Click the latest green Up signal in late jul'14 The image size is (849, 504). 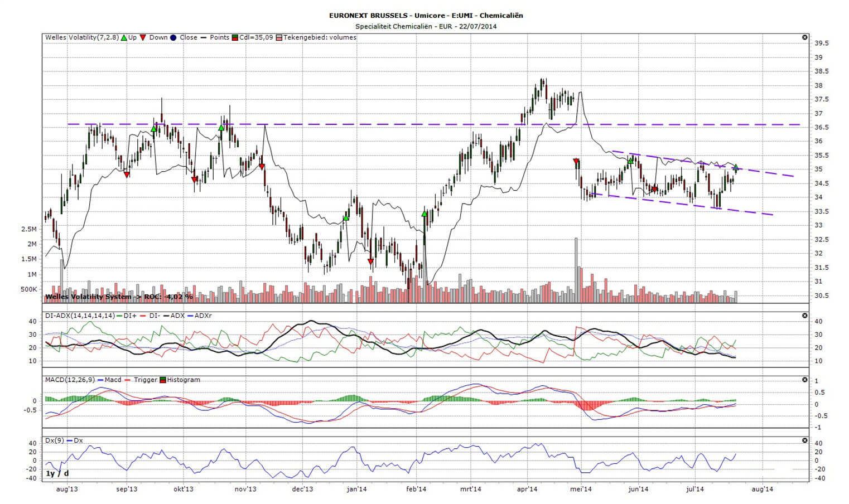click(736, 167)
